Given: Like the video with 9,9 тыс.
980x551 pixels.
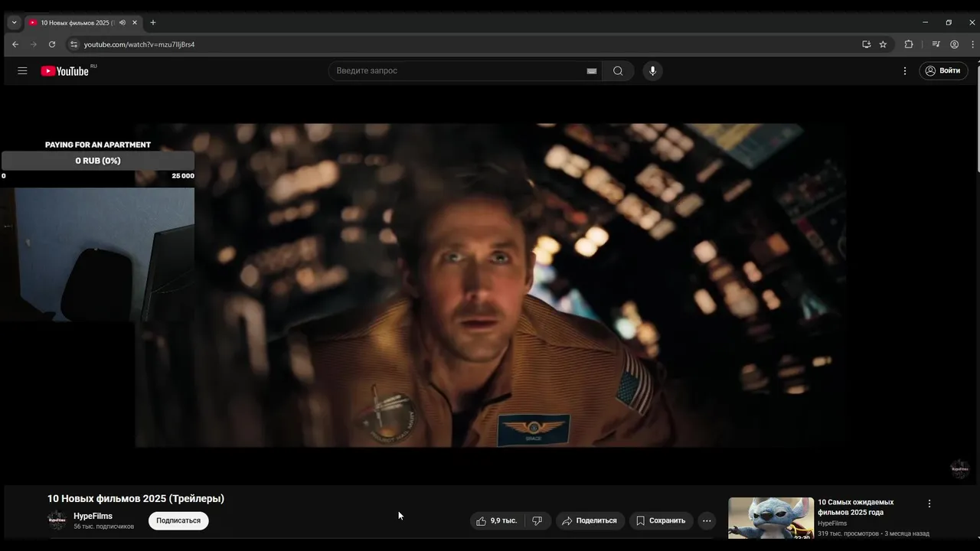Looking at the screenshot, I should [497, 520].
